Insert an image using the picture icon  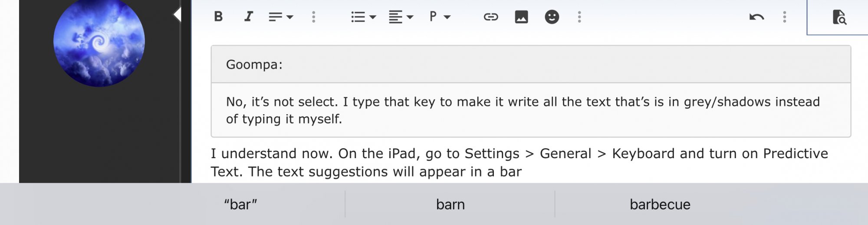coord(521,17)
